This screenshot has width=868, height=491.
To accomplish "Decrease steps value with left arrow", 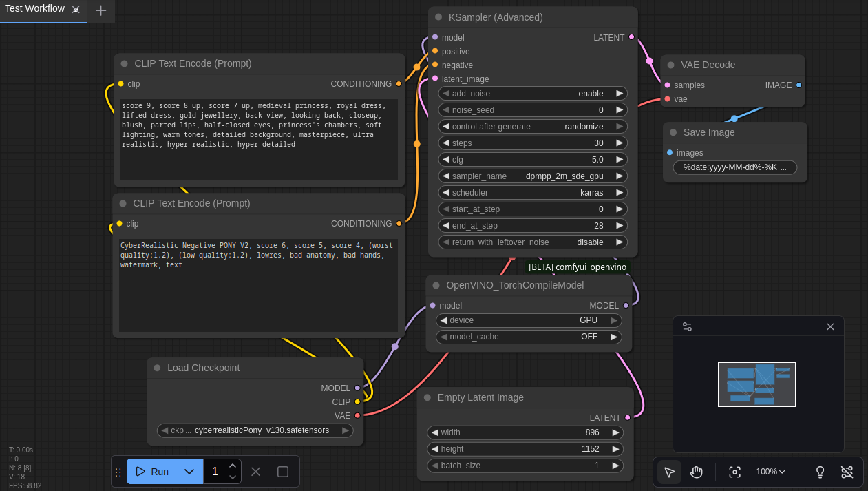I will click(x=446, y=143).
